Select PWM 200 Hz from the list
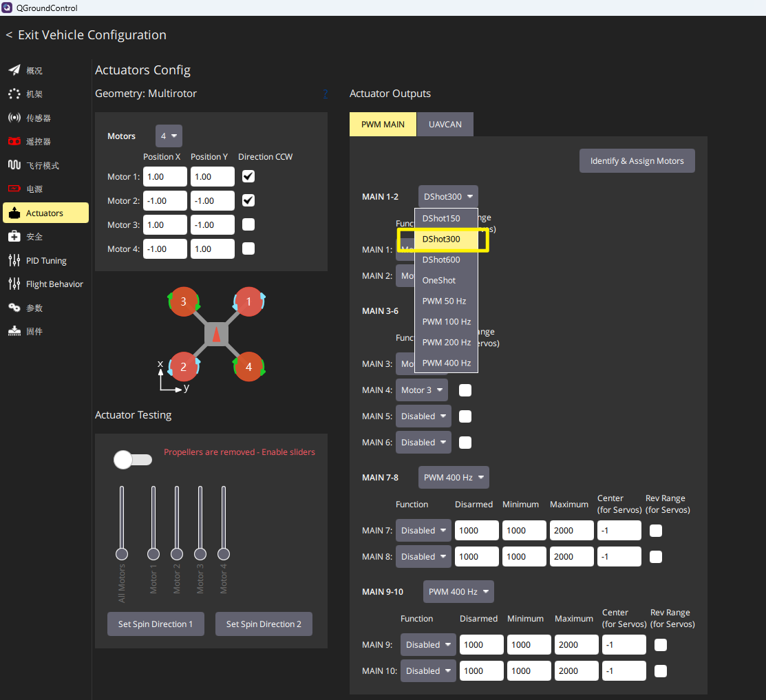 tap(446, 342)
